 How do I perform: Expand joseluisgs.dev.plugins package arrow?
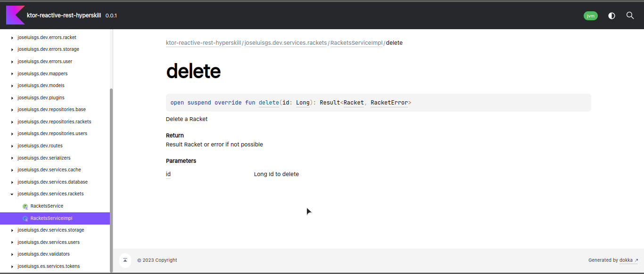pos(12,98)
